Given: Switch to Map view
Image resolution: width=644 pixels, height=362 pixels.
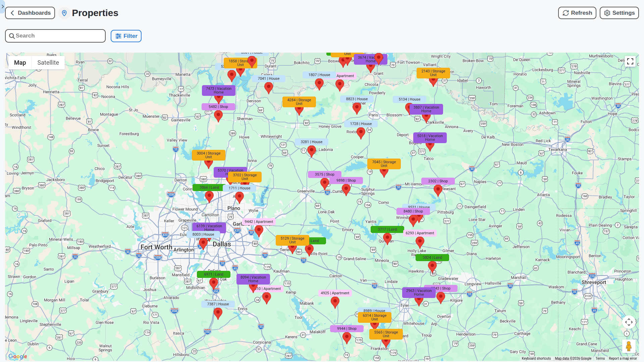Looking at the screenshot, I should [20, 62].
